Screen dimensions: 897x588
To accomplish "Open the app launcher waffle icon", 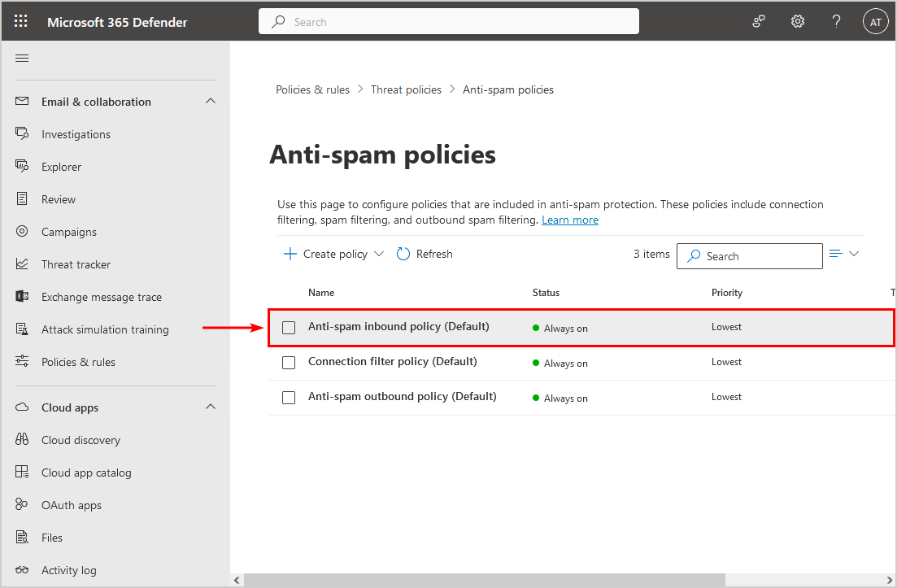I will (21, 22).
